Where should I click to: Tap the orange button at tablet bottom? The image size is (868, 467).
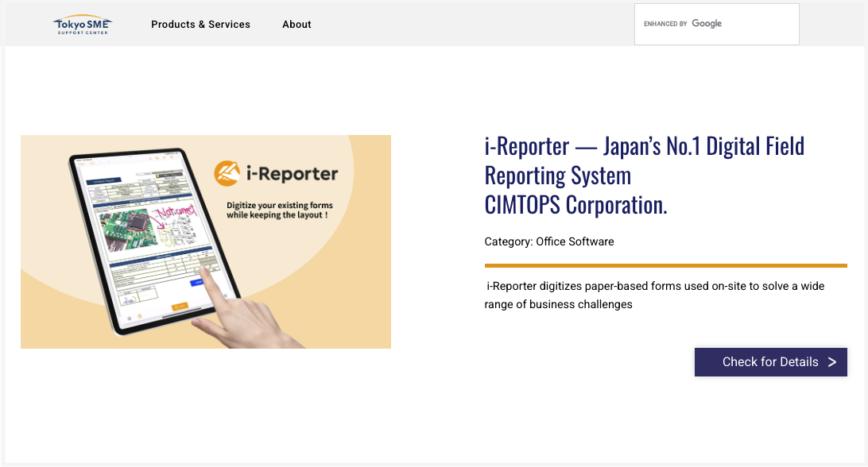click(x=180, y=306)
